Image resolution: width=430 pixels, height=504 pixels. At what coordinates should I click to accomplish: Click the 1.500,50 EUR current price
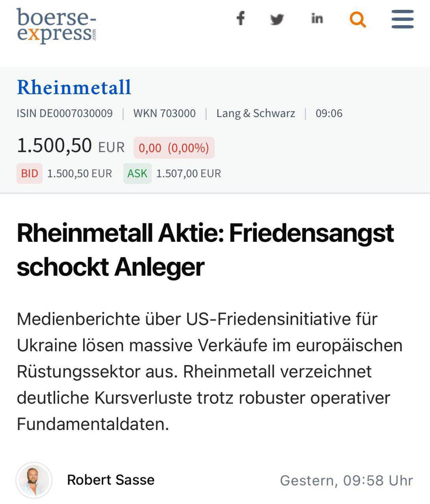(x=70, y=146)
